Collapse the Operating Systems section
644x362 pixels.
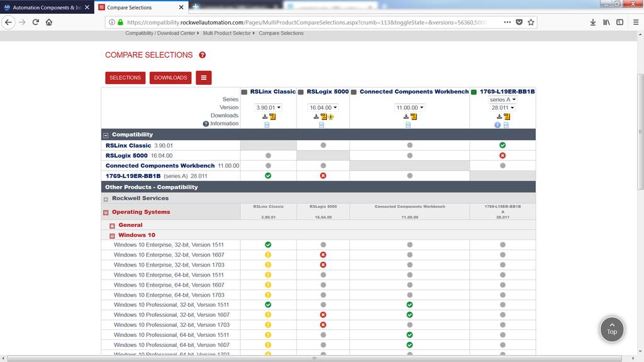tap(106, 212)
